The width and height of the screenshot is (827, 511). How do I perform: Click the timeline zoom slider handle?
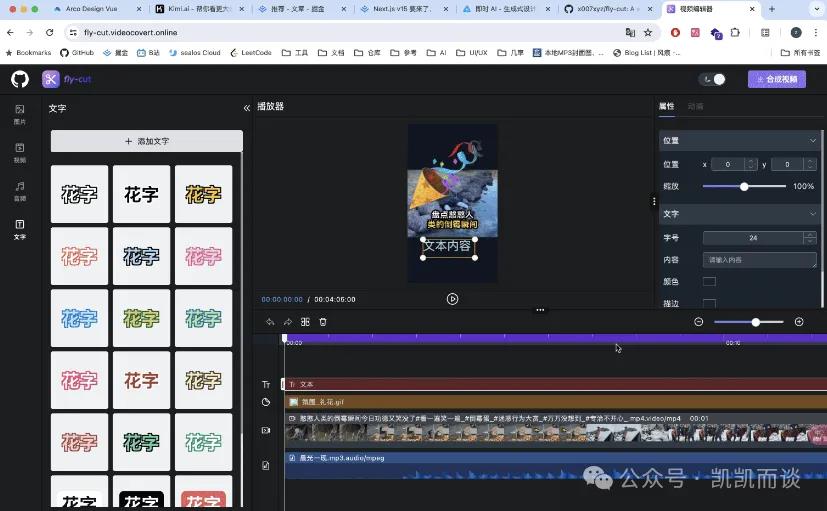[x=755, y=322]
